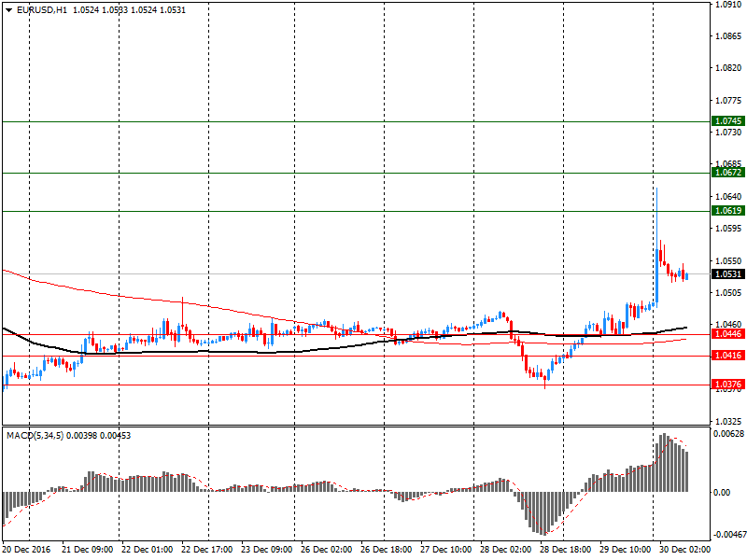Click the 30 Dec 02:00 time axis label

pyautogui.click(x=684, y=550)
